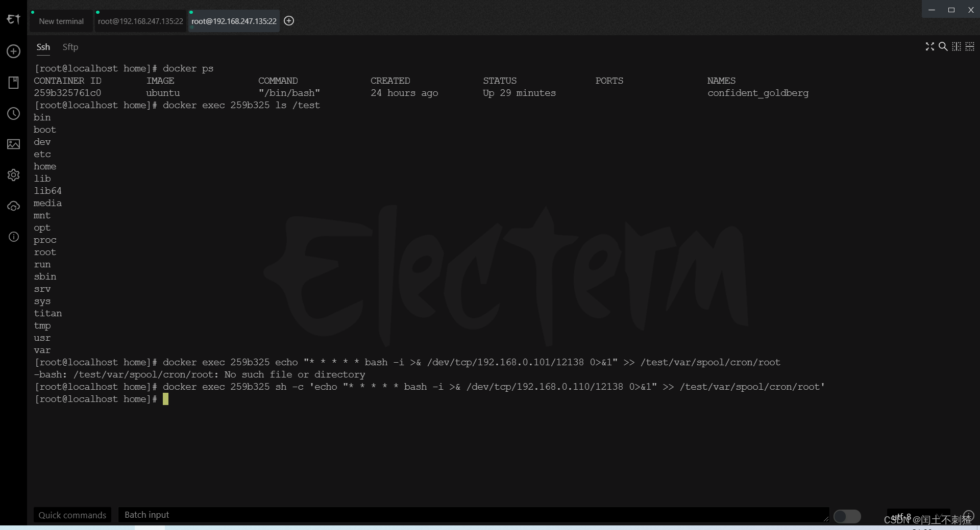The width and height of the screenshot is (980, 530).
Task: Click container name confident_goldberg
Action: coord(758,93)
